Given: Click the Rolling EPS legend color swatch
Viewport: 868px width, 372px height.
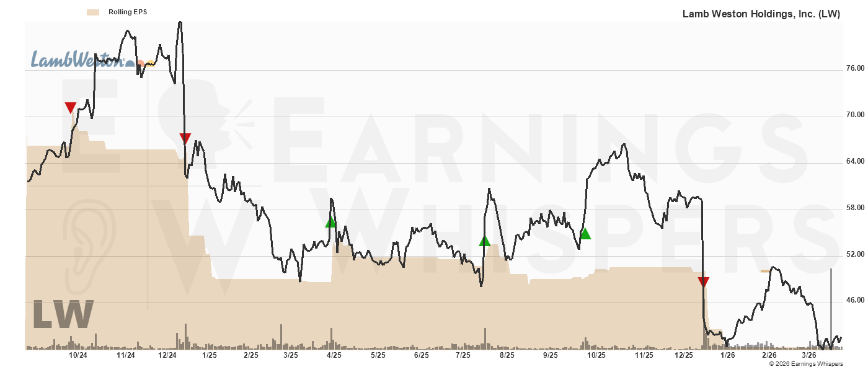Looking at the screenshot, I should [x=93, y=12].
